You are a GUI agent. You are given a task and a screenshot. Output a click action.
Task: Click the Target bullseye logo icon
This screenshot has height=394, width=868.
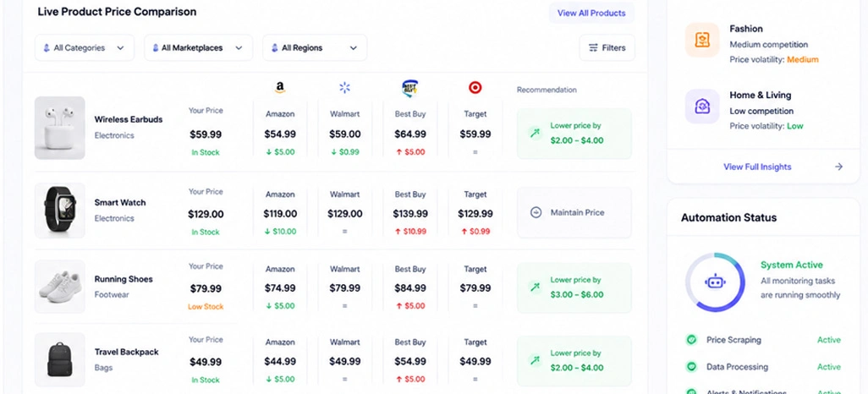coord(475,87)
